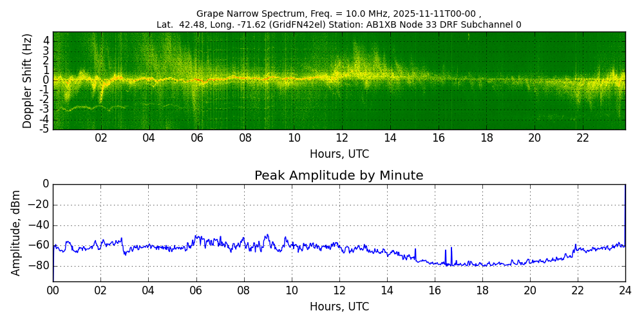Viewport: 644px width, 322px height.
Task: Click the 06 hour tick on the spectrogram axis
Action: (x=197, y=138)
